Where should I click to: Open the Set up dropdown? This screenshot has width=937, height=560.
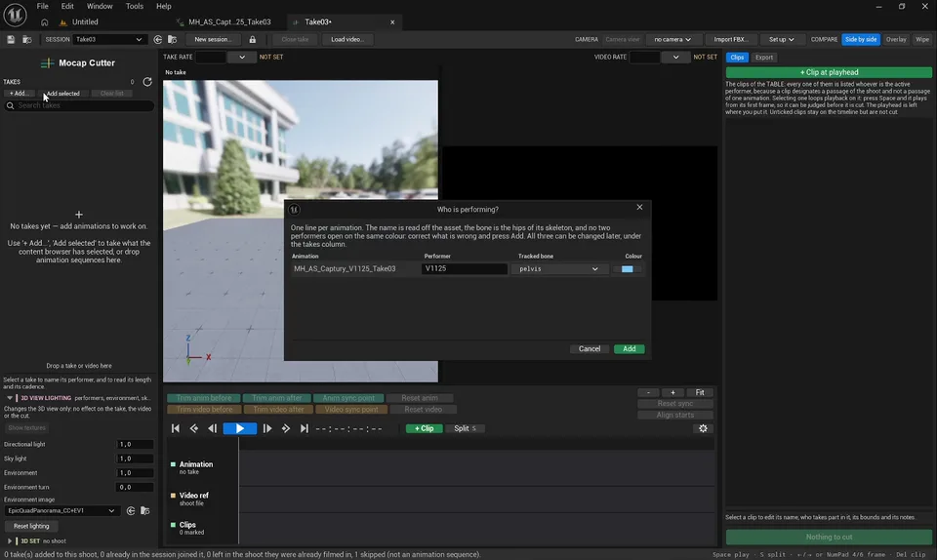(x=781, y=39)
